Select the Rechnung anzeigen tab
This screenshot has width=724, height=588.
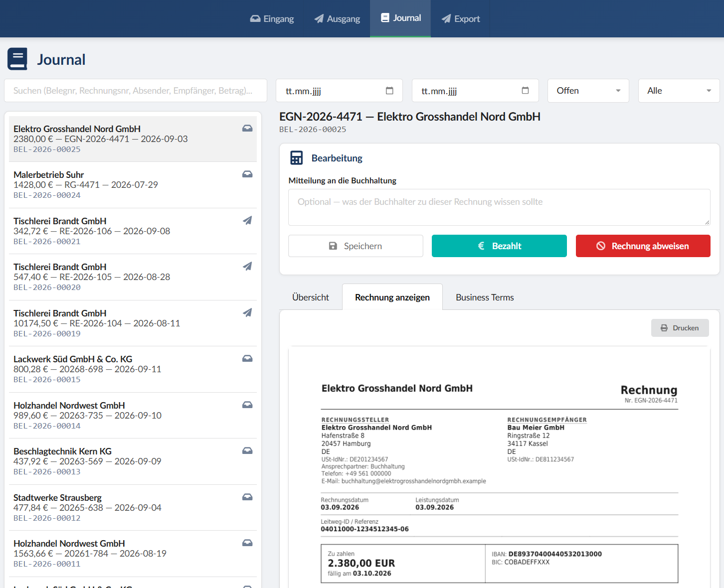click(x=392, y=297)
